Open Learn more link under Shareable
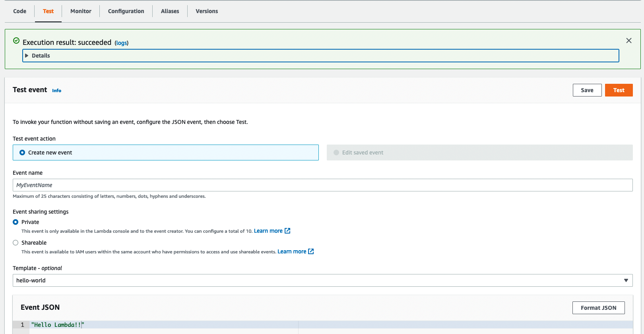Viewport: 644px width, 334px height. click(292, 251)
